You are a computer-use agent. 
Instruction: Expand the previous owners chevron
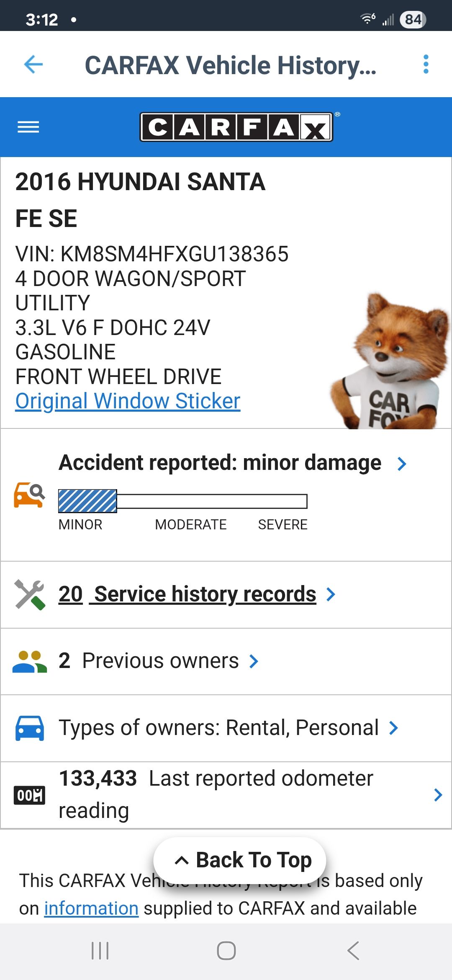pyautogui.click(x=254, y=661)
